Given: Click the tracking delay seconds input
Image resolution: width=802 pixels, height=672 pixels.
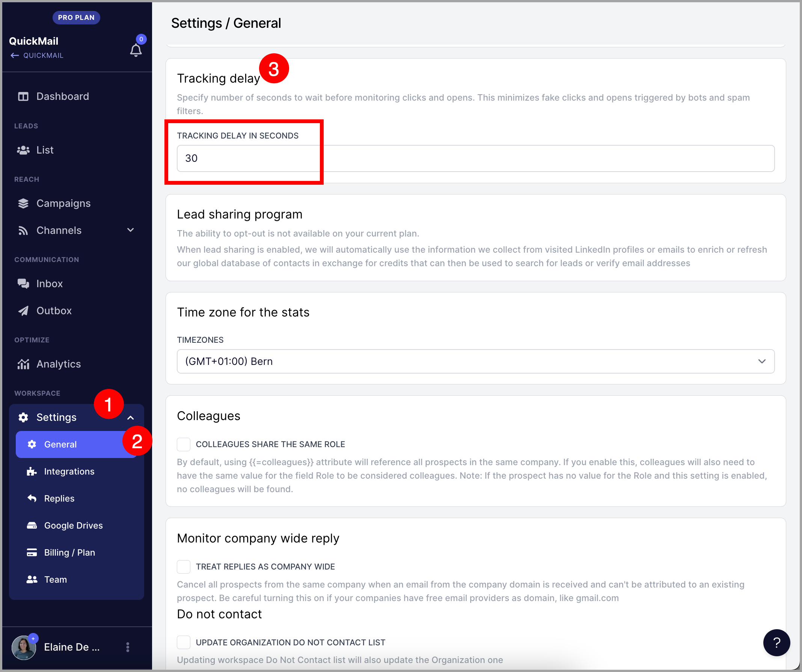Looking at the screenshot, I should click(x=476, y=158).
